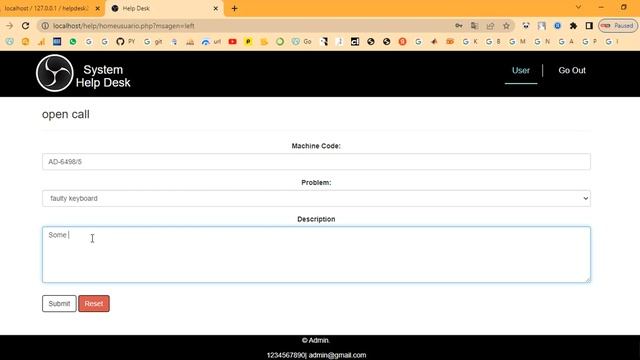Image resolution: width=640 pixels, height=360 pixels.
Task: Open the GitHub PY bookmark
Action: point(125,42)
